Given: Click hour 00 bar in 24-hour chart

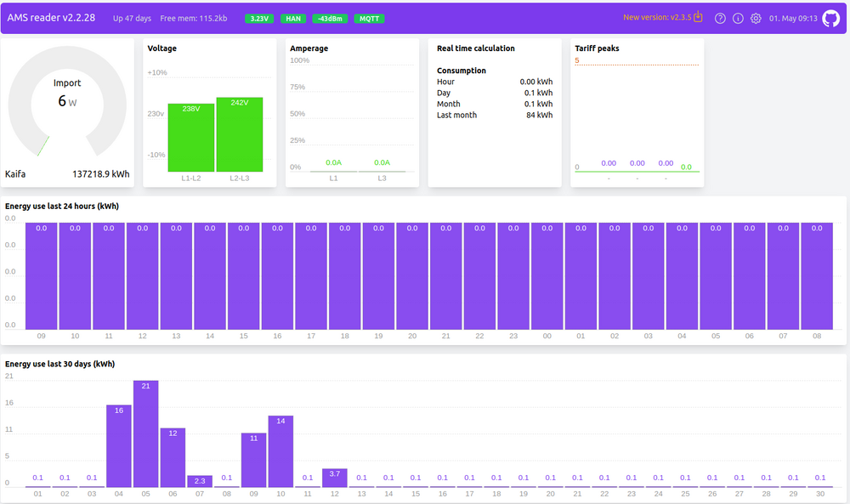Looking at the screenshot, I should click(x=547, y=276).
